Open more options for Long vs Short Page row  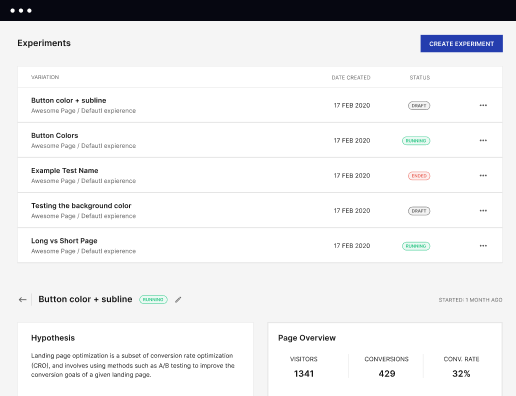click(x=483, y=246)
